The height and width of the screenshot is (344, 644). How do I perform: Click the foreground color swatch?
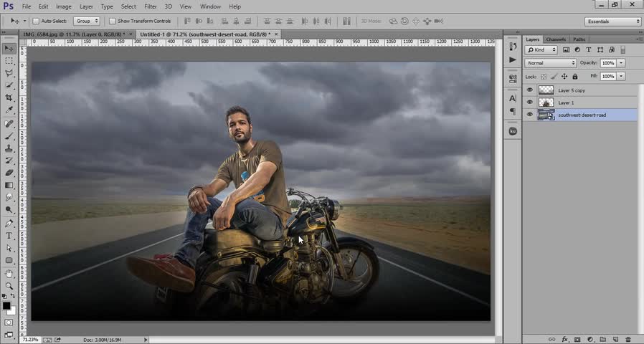(6, 306)
